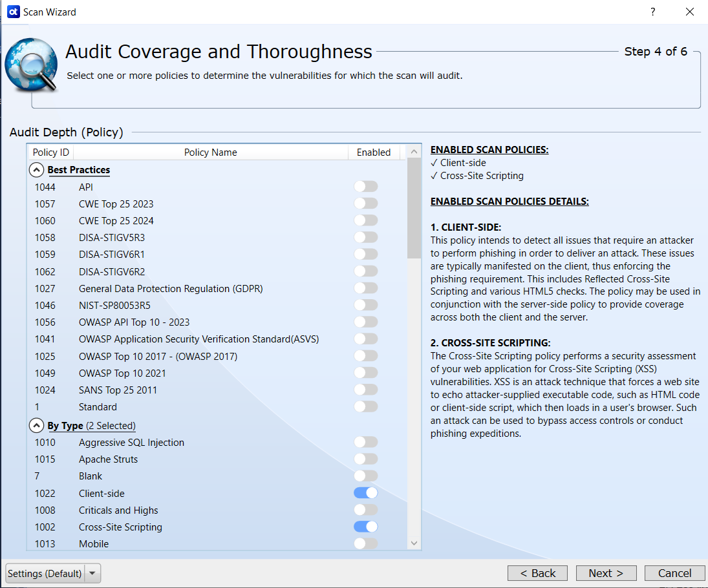The height and width of the screenshot is (588, 708).
Task: Enable the API policy toggle
Action: click(365, 186)
